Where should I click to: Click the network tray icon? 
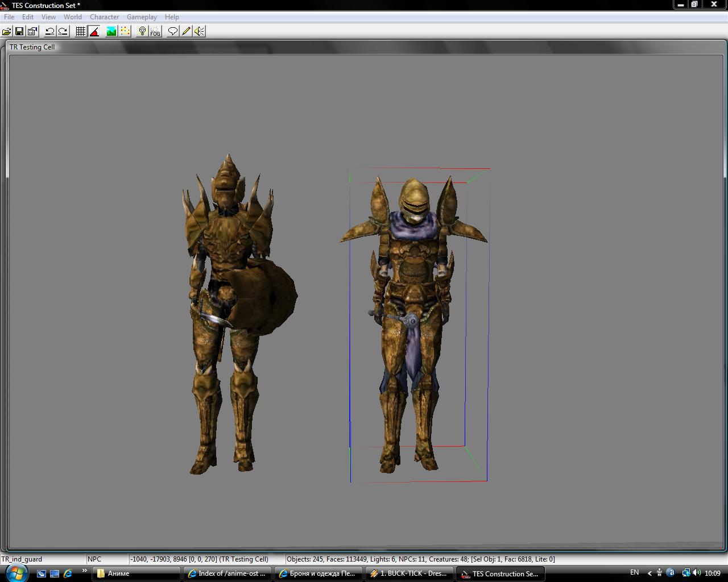(686, 573)
